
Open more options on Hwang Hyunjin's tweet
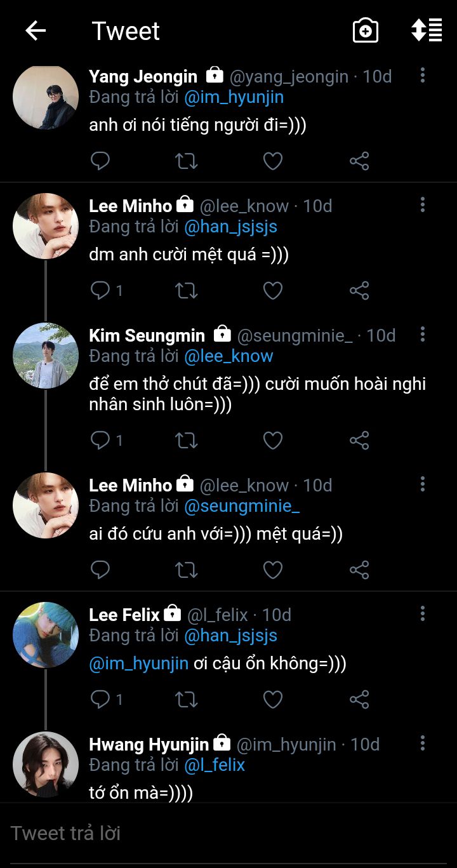point(423,744)
